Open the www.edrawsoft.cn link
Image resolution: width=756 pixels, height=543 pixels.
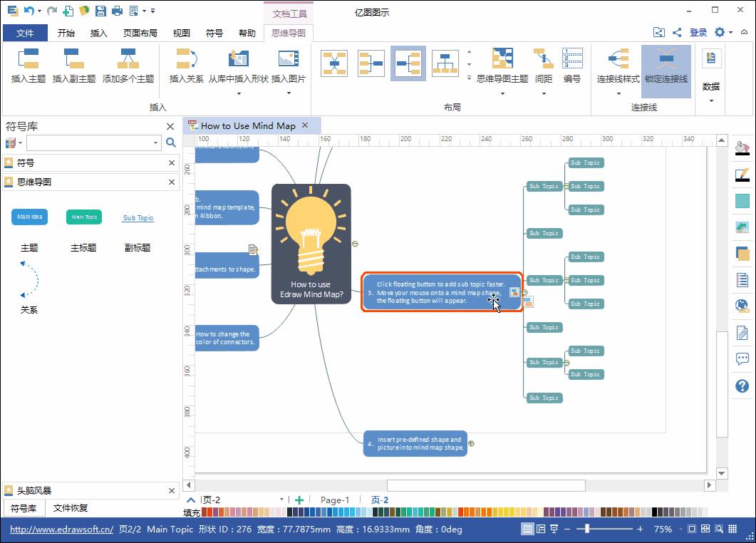(x=62, y=529)
